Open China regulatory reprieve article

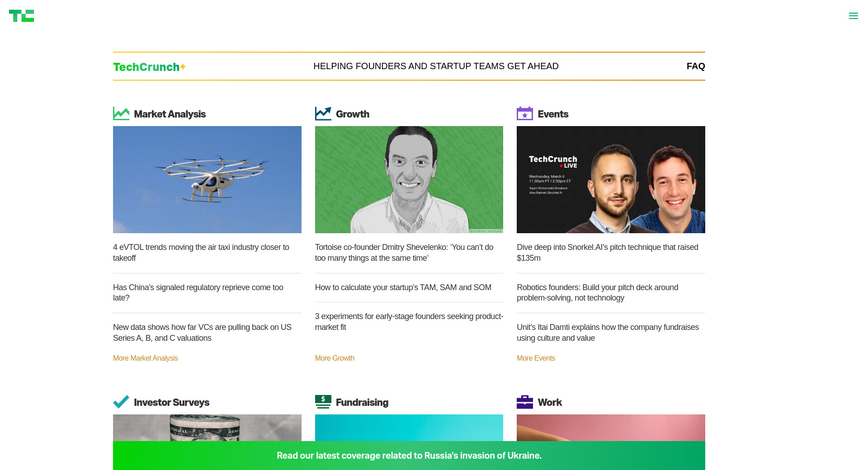pos(198,292)
